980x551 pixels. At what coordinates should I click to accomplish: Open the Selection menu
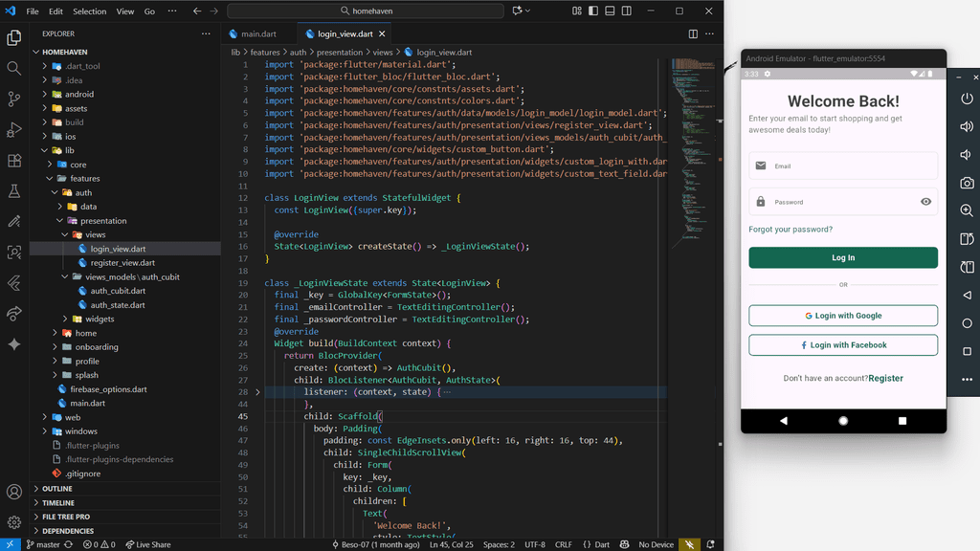tap(90, 11)
